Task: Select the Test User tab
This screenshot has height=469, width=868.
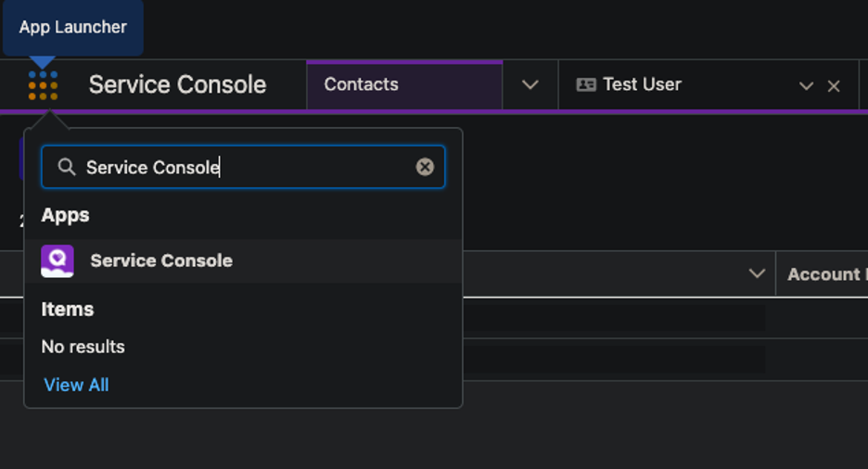Action: pos(642,84)
